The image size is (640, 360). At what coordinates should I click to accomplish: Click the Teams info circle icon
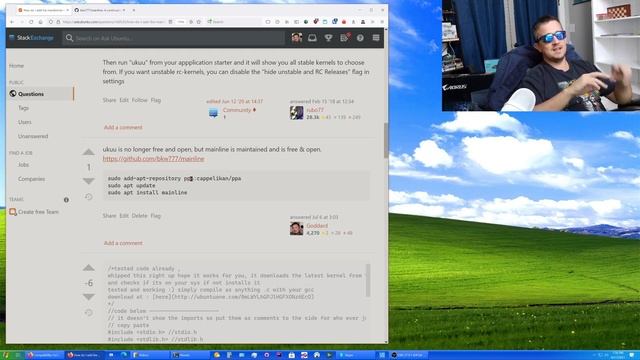pos(66,200)
